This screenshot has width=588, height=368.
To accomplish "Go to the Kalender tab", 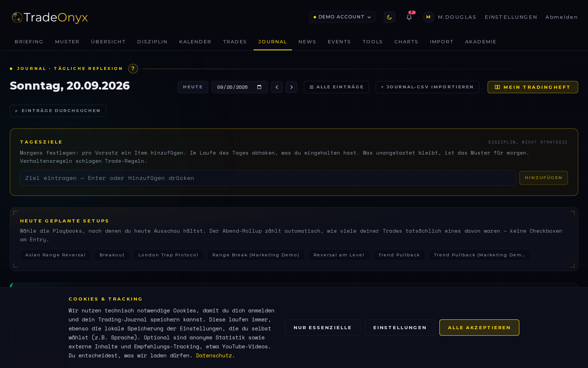I will pyautogui.click(x=195, y=42).
